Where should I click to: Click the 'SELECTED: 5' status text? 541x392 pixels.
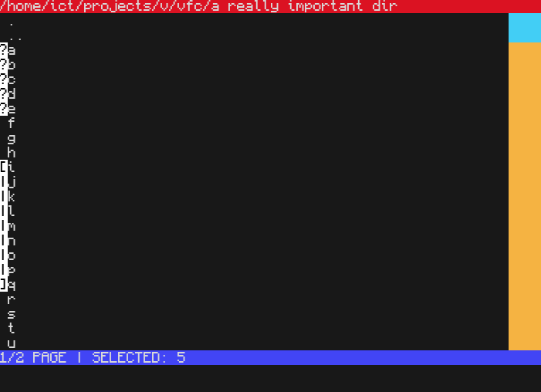coord(139,357)
